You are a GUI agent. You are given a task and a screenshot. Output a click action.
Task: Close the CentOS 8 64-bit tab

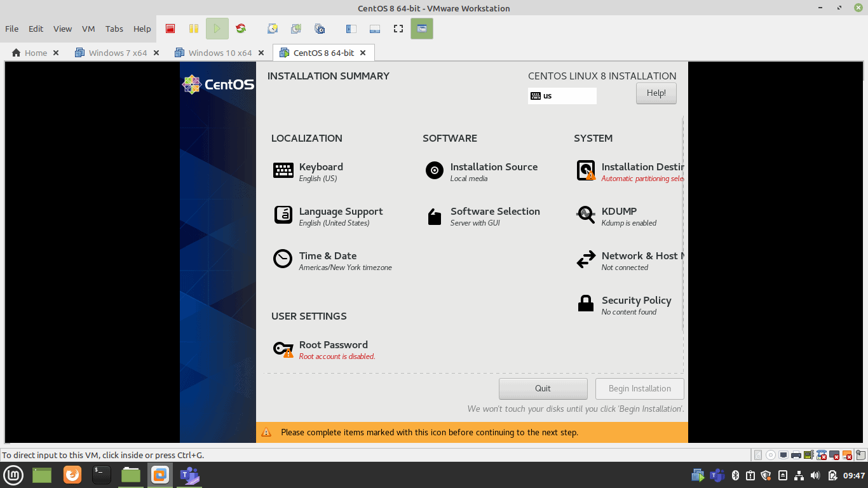pyautogui.click(x=363, y=53)
